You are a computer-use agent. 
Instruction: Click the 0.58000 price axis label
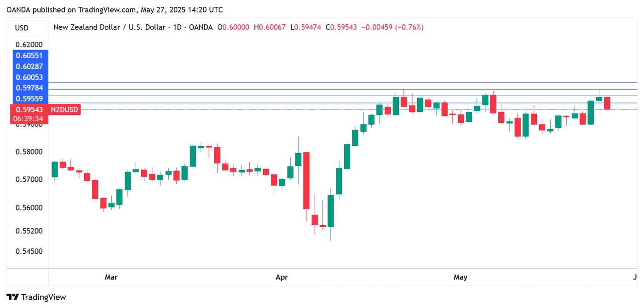[29, 152]
